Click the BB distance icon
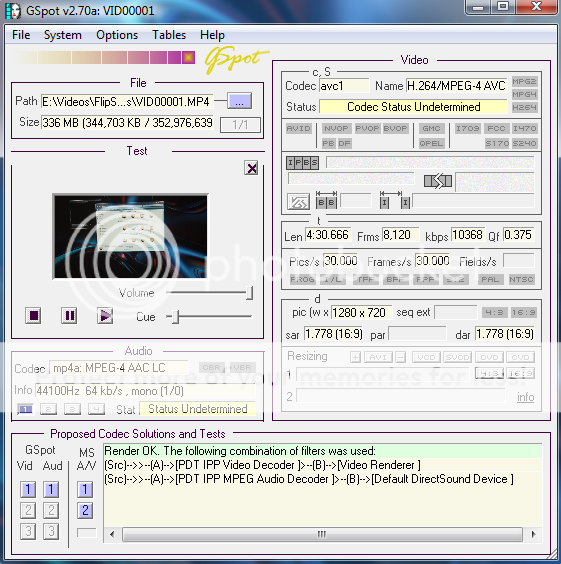 (327, 200)
